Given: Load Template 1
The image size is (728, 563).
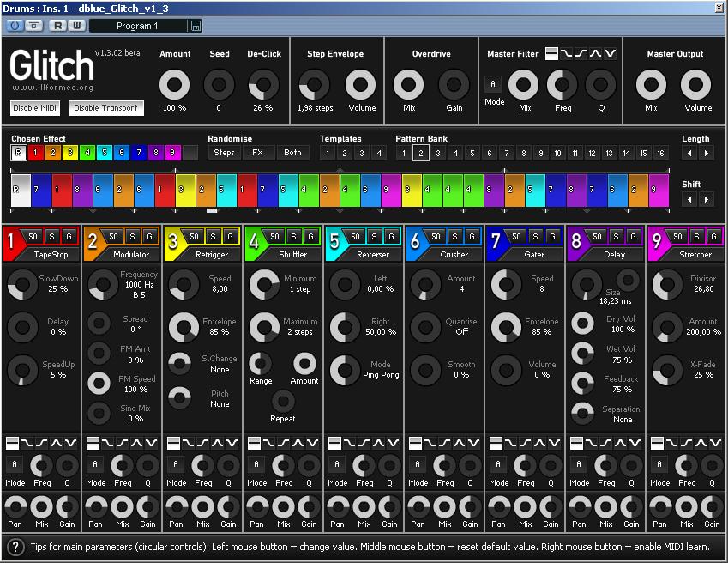Looking at the screenshot, I should point(328,154).
